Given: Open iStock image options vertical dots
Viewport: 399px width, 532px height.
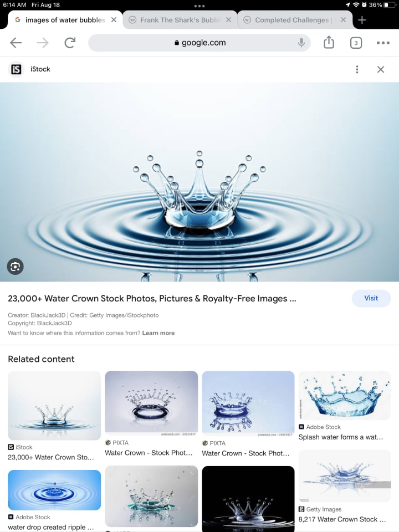Looking at the screenshot, I should click(x=357, y=69).
